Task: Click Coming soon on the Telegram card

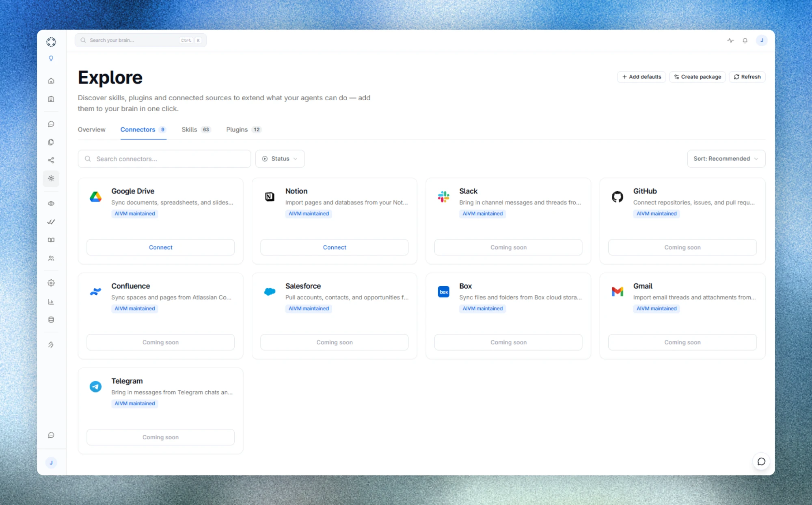Action: point(160,437)
